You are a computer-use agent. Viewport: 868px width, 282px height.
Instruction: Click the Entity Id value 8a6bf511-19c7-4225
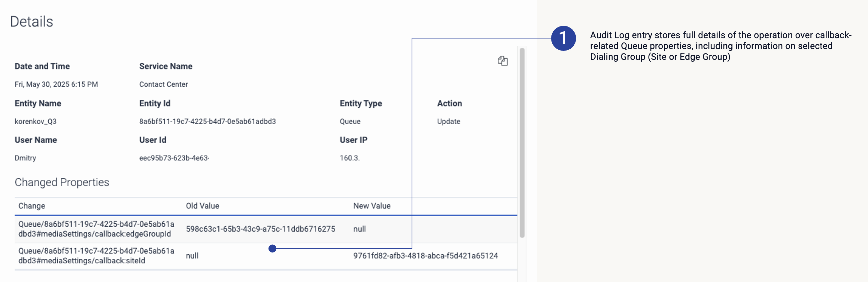tap(207, 121)
